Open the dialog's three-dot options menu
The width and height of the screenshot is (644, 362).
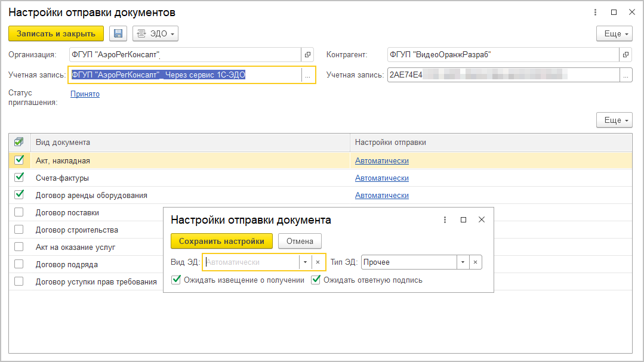(x=445, y=220)
